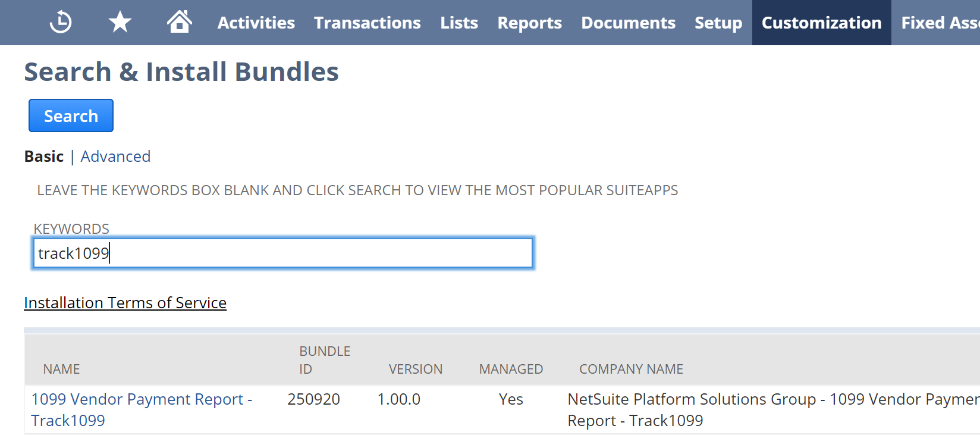
Task: Open the Transactions menu
Action: point(367,23)
